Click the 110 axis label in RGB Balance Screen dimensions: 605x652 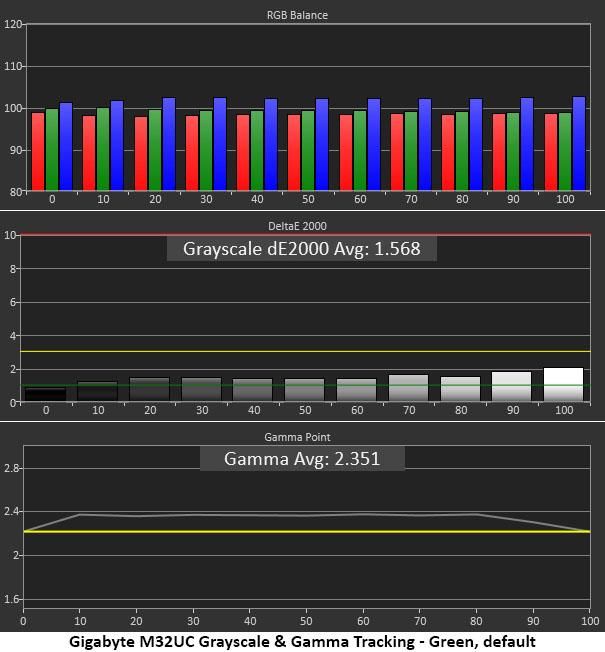[12, 67]
